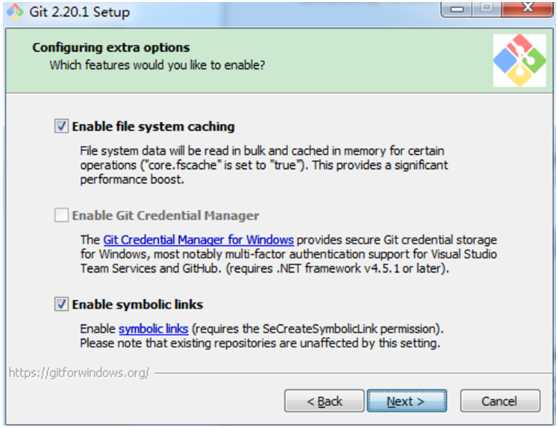Open the symbolic links hyperlink

153,329
